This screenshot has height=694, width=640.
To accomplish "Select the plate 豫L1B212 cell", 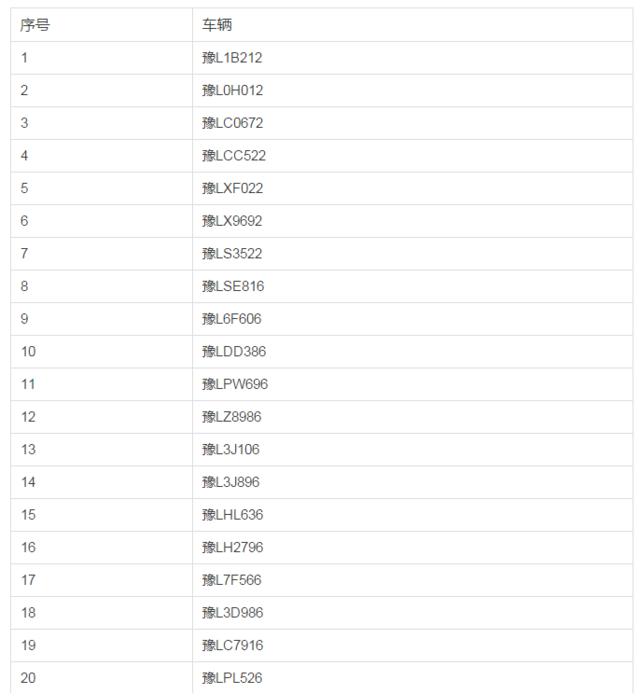I will (x=232, y=58).
